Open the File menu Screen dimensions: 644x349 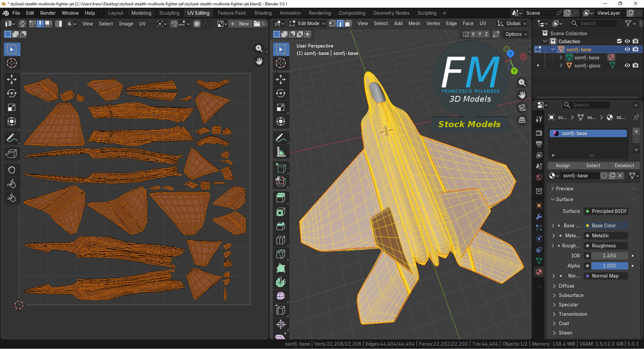(16, 13)
